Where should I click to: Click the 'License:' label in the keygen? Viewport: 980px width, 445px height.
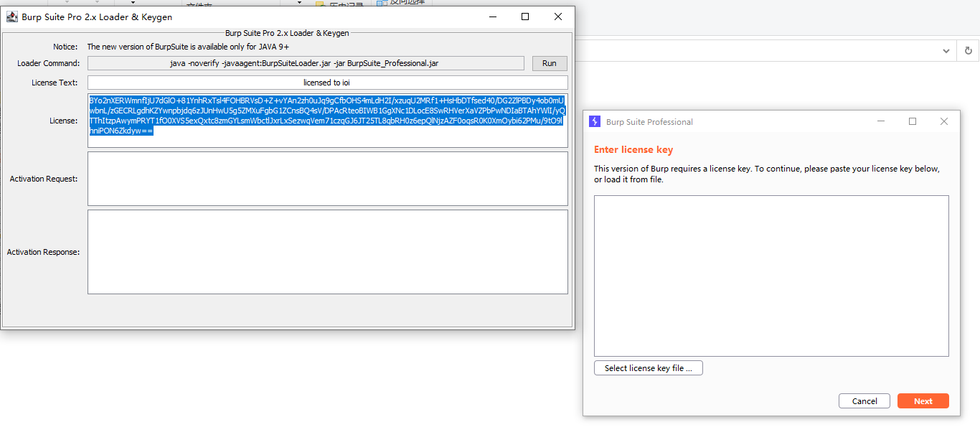63,121
